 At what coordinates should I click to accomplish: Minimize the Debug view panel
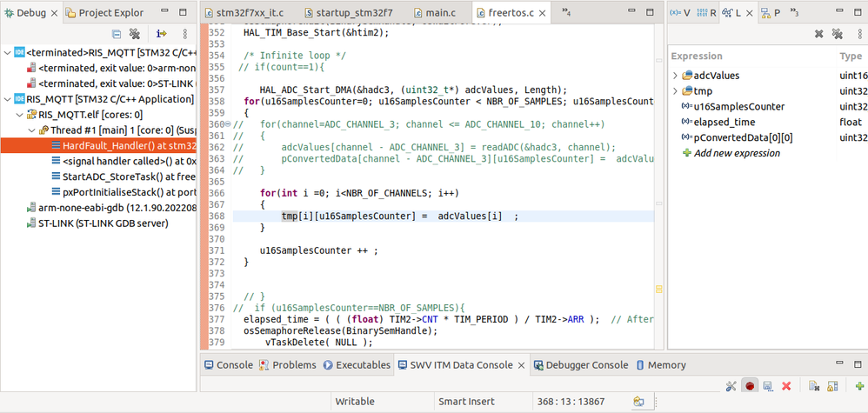(165, 11)
